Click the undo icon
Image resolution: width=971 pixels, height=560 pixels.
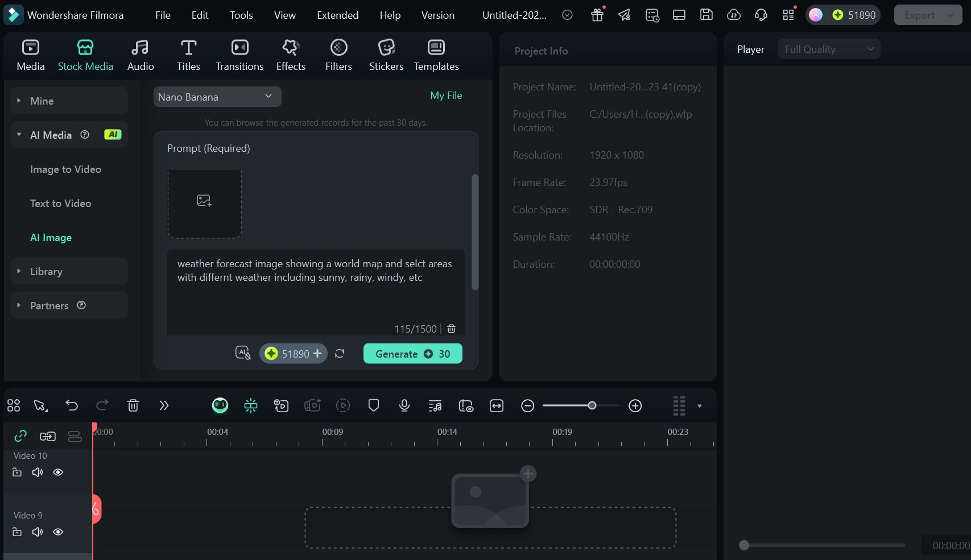click(72, 405)
